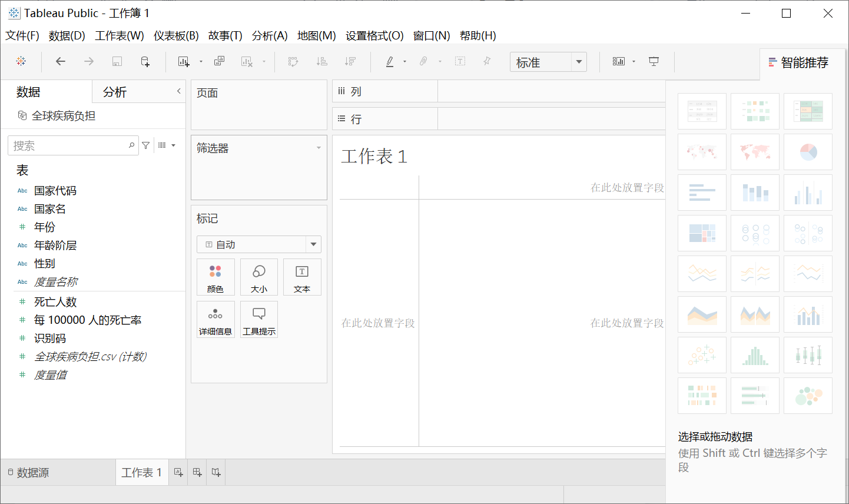
Task: Click the new story tab icon at bottom
Action: coord(216,472)
